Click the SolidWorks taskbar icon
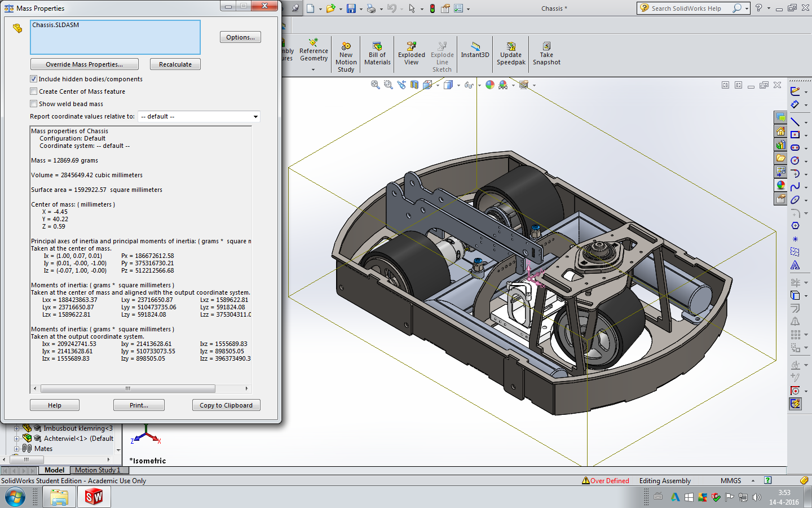 point(94,497)
